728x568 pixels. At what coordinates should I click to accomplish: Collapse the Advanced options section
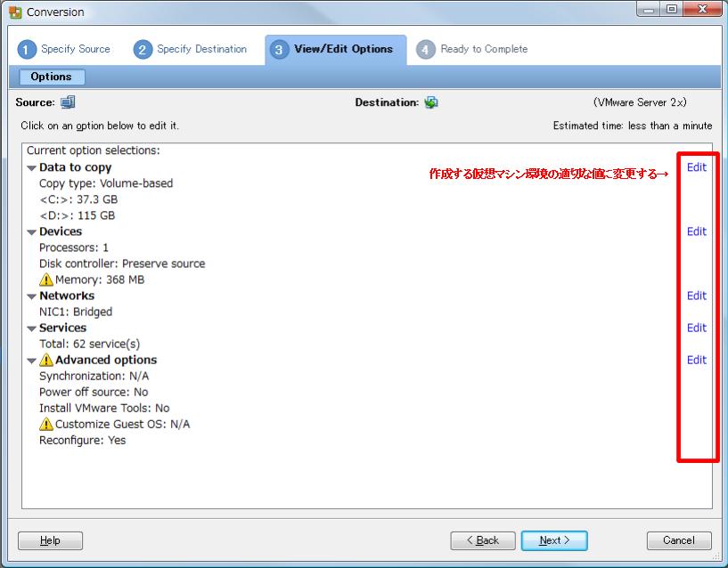point(31,361)
